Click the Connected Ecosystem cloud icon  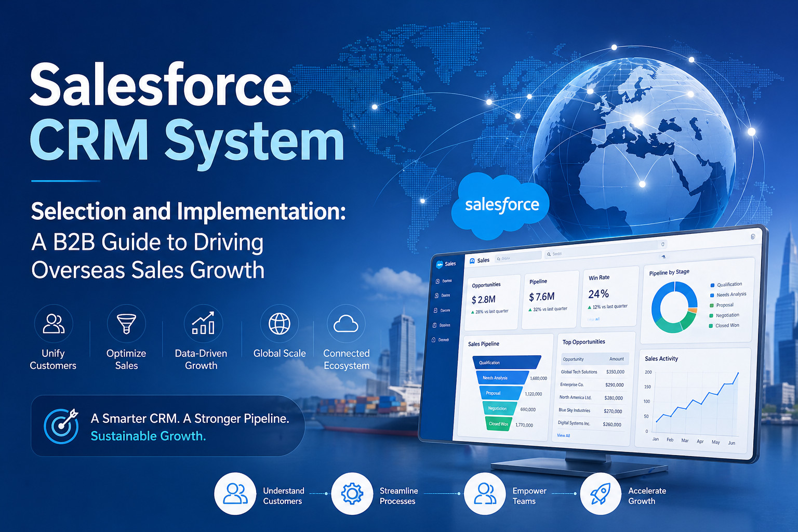[346, 324]
